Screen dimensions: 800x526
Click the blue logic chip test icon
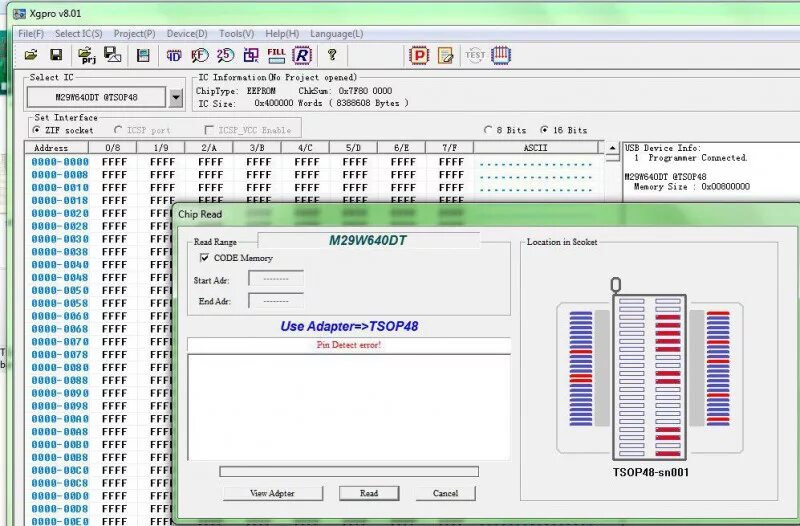pos(501,55)
